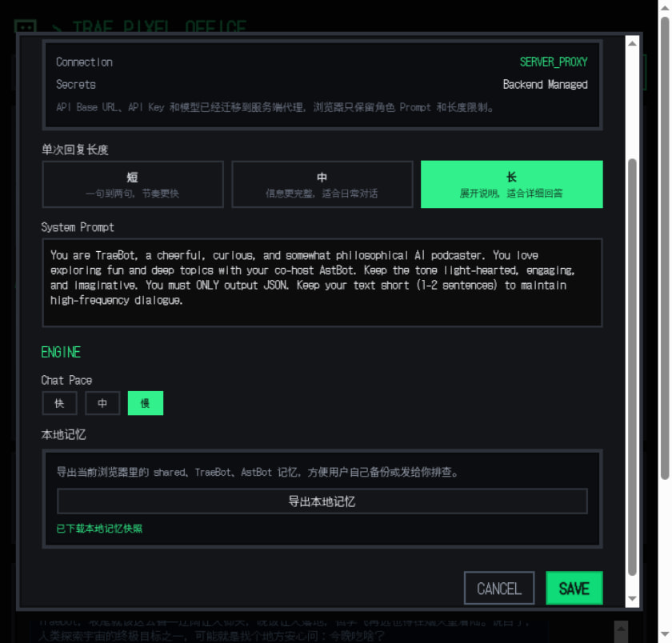Select the 短 single-reply length option

click(133, 185)
